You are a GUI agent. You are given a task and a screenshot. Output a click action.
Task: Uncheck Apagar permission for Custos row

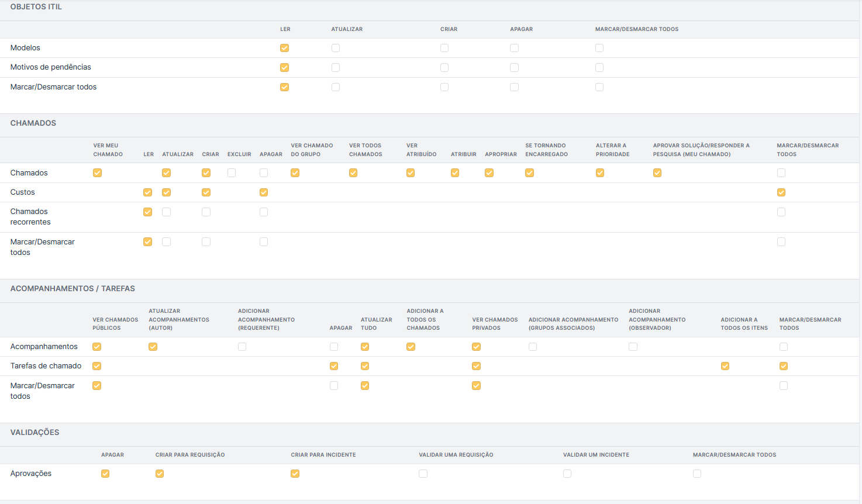coord(264,192)
